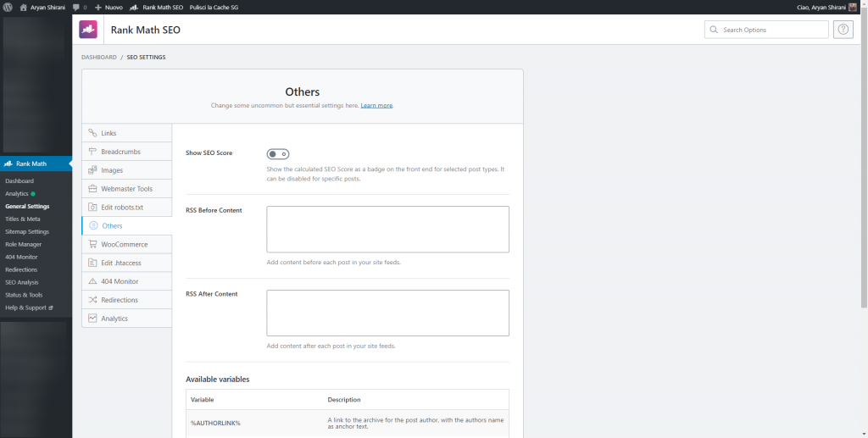
Task: Click the Breadcrumbs signpost icon
Action: (93, 152)
